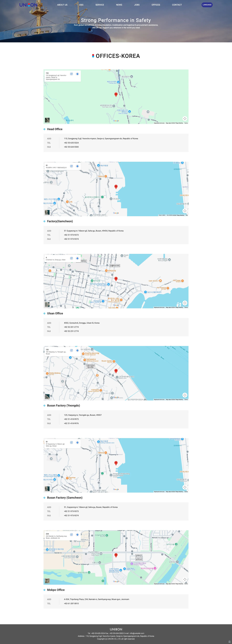The image size is (232, 644).
Task: Open Keyboard shortcuts on the Busan Yeongdo map
Action: tap(159, 399)
